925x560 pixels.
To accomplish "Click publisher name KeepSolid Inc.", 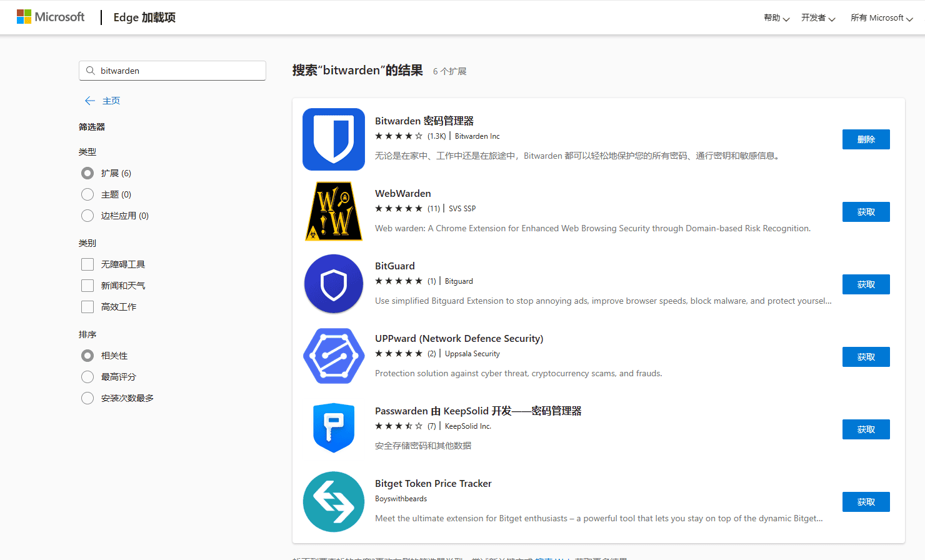I will click(468, 426).
